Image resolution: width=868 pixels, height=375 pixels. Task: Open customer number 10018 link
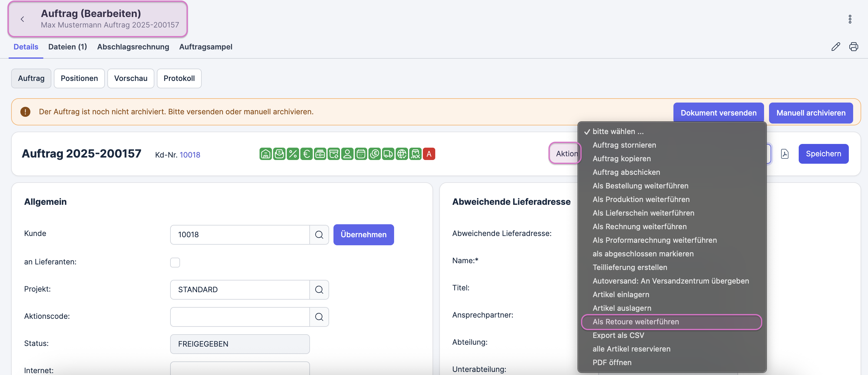pos(190,154)
